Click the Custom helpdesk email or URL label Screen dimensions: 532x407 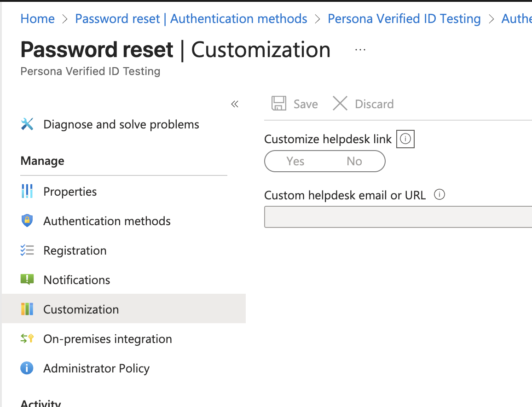(345, 195)
